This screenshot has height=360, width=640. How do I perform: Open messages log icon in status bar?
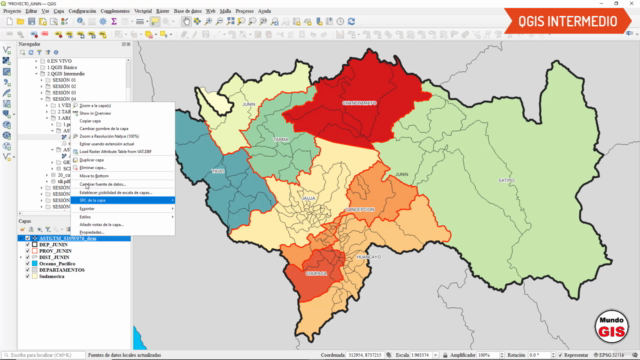click(635, 355)
